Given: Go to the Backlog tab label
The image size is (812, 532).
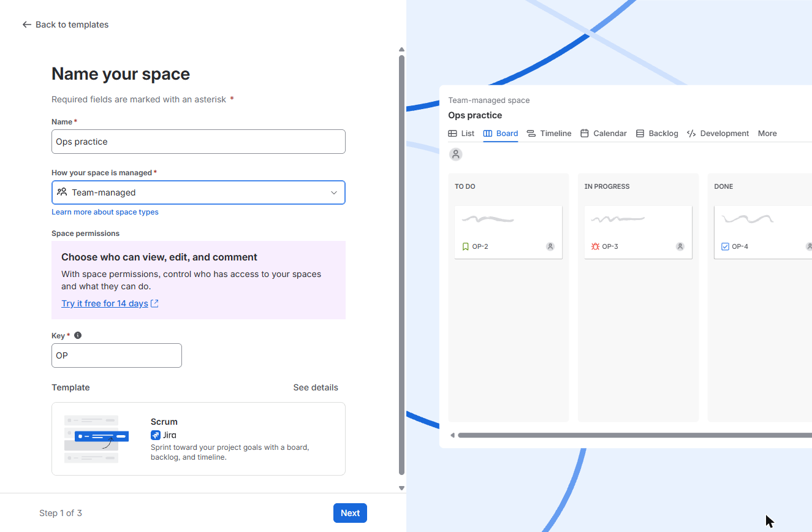Looking at the screenshot, I should (663, 134).
